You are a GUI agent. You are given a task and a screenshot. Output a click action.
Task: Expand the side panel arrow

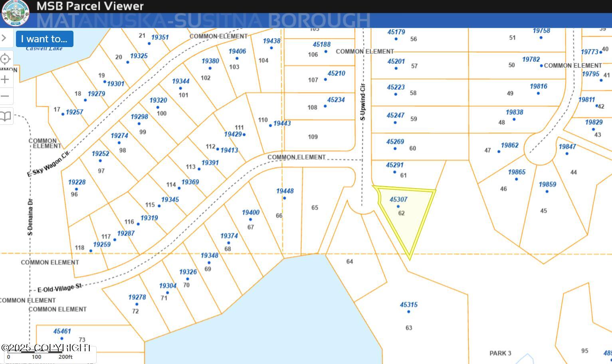point(4,38)
